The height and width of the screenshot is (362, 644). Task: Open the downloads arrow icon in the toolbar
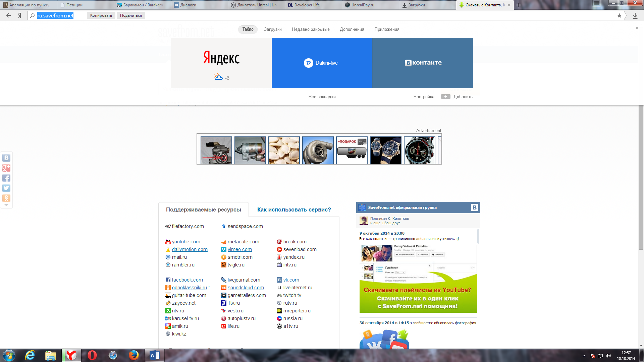pyautogui.click(x=635, y=15)
